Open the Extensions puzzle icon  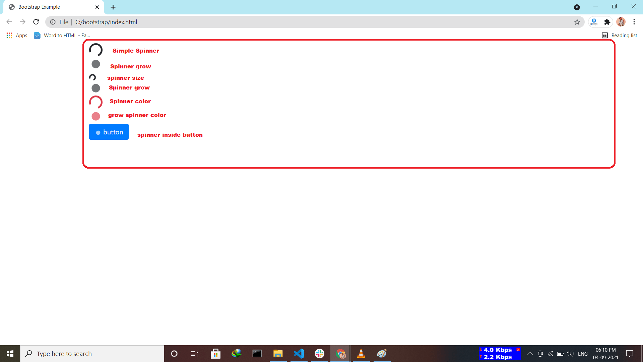pyautogui.click(x=607, y=22)
